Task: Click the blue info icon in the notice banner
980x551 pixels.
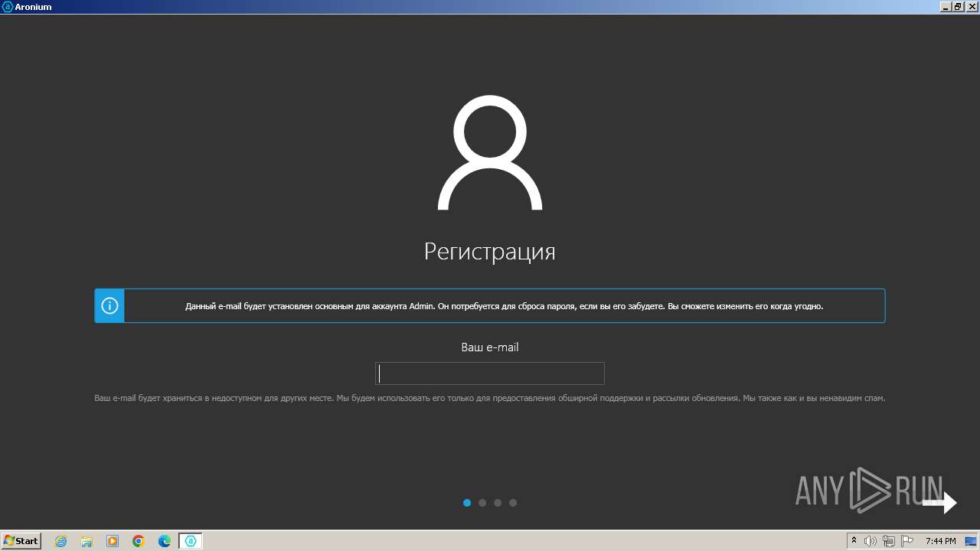Action: pyautogui.click(x=109, y=306)
